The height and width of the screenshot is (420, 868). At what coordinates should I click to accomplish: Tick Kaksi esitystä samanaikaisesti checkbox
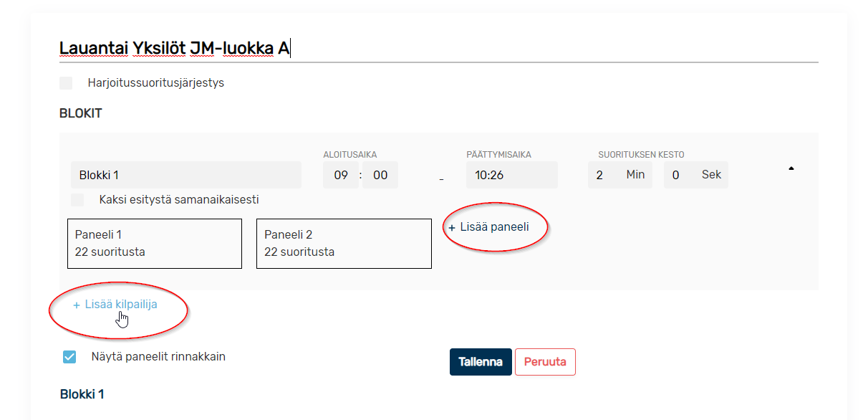tap(77, 200)
